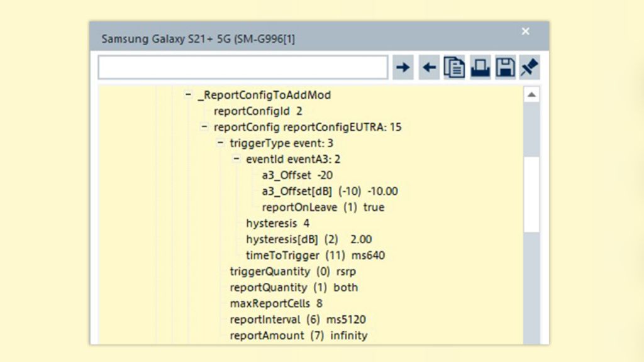Copy the message contents using the copy icon
The height and width of the screenshot is (362, 644).
pyautogui.click(x=454, y=67)
